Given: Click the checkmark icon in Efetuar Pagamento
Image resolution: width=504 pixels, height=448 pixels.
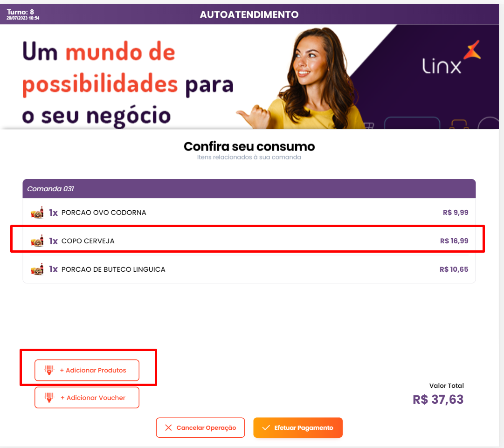Looking at the screenshot, I should coord(266,427).
